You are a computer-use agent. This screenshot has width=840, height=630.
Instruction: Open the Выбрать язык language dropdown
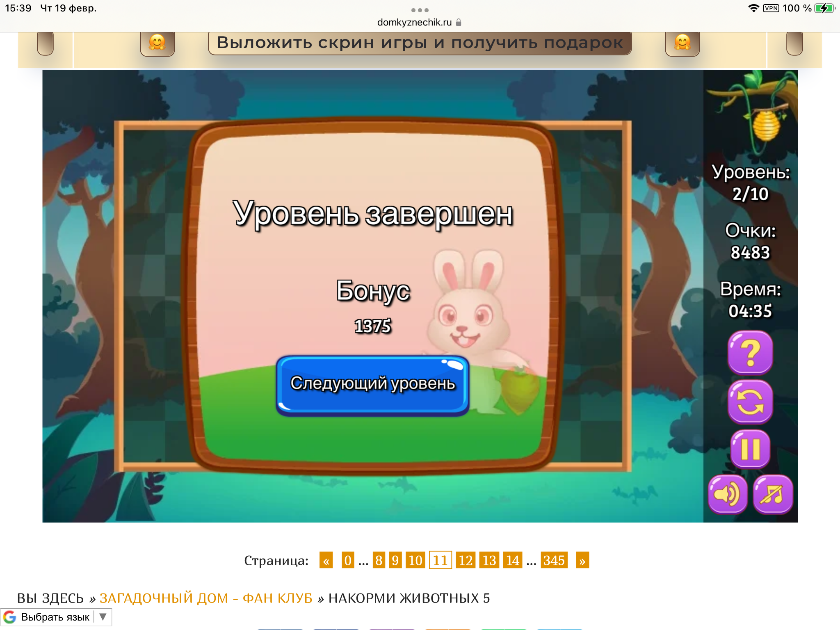(x=56, y=617)
